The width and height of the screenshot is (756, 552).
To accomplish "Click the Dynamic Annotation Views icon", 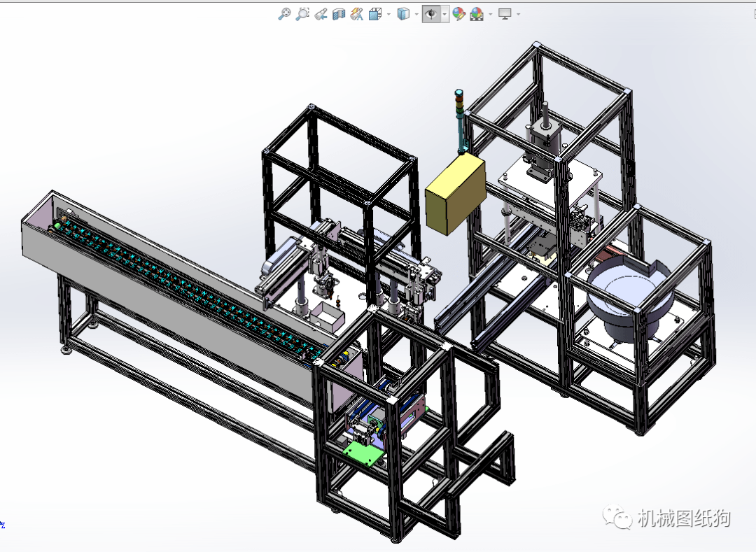I will pos(357,14).
